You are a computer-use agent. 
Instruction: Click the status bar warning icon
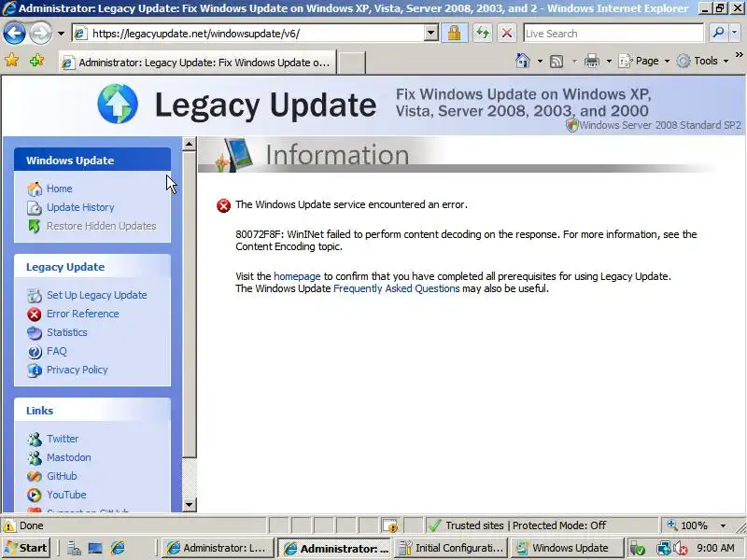click(9, 525)
